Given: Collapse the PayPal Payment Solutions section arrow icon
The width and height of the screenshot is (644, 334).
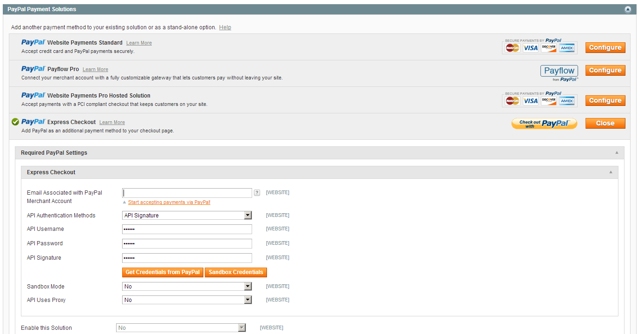Looking at the screenshot, I should point(628,9).
